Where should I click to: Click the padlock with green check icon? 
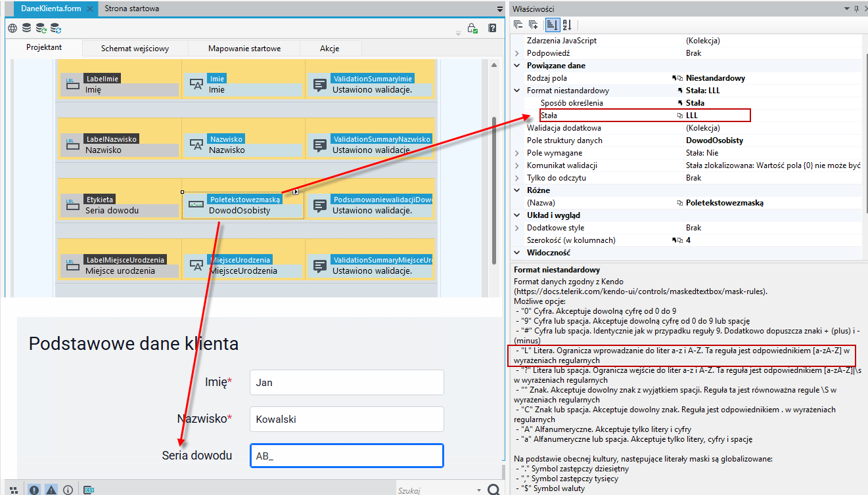[x=472, y=28]
